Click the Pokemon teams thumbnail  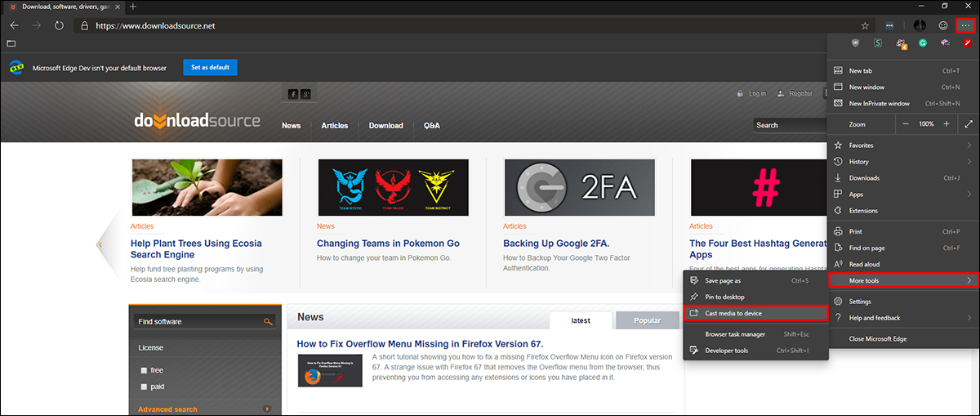click(x=394, y=187)
